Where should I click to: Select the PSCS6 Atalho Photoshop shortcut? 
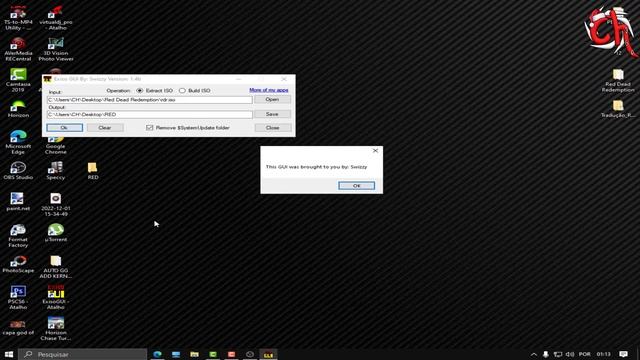tap(18, 297)
